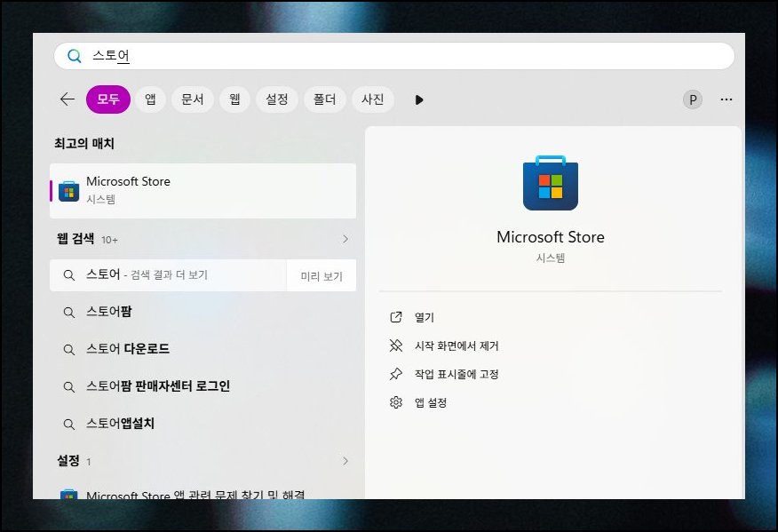Click 시작 화면에서 제거 option

pos(456,345)
